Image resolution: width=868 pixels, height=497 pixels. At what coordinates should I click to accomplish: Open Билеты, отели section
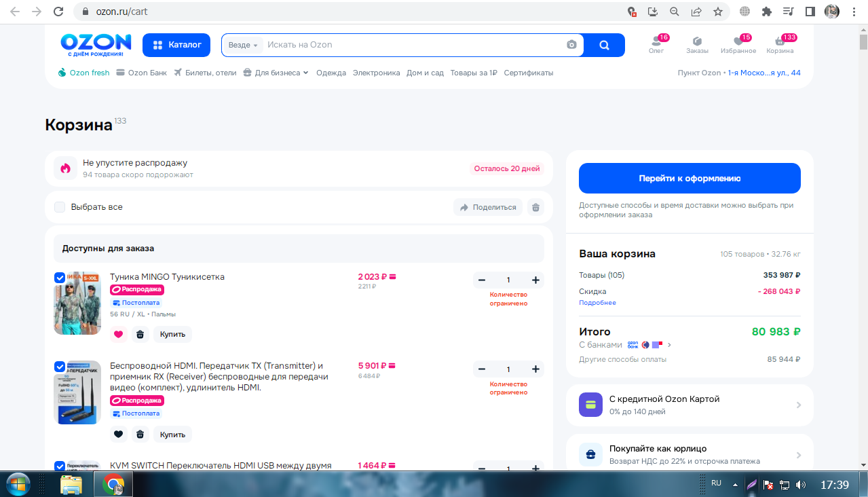pyautogui.click(x=206, y=73)
